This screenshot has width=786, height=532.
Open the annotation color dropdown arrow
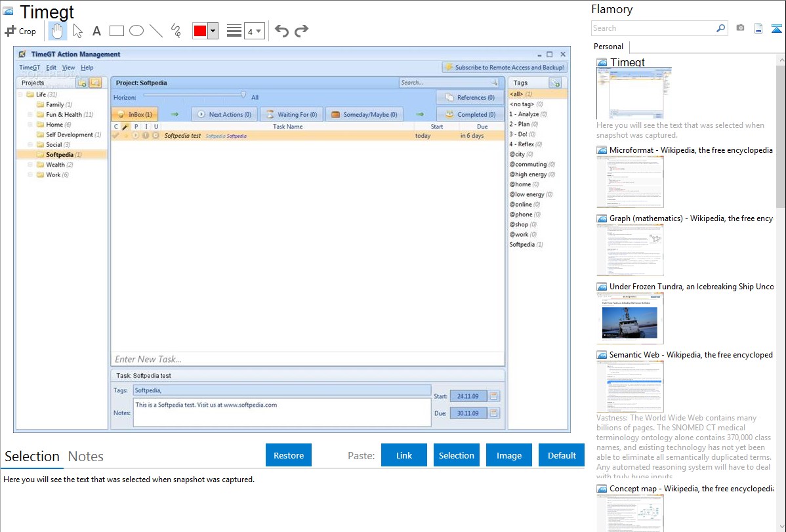(x=213, y=31)
